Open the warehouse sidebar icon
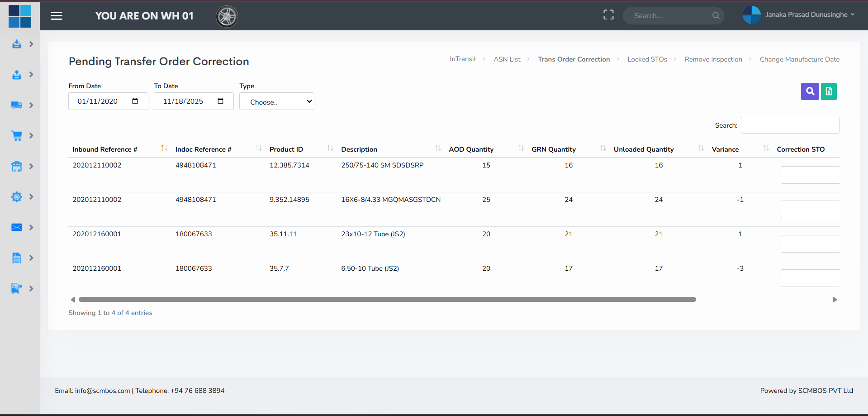 point(17,166)
